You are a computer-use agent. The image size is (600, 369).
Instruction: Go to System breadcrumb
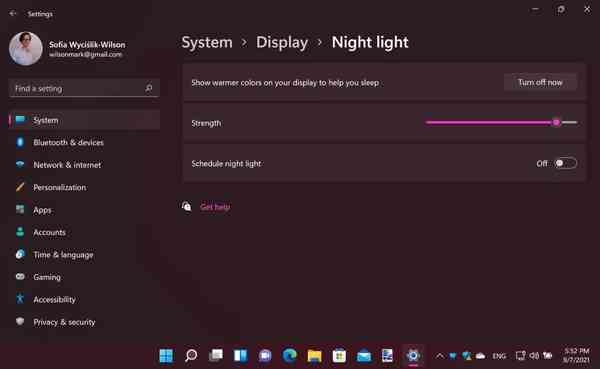point(207,42)
